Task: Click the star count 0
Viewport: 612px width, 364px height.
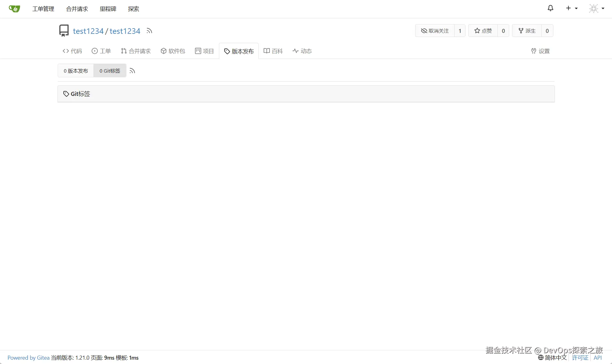Action: click(503, 31)
